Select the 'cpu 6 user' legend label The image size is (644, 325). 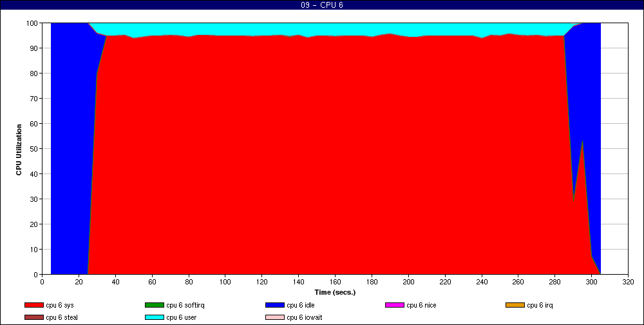181,318
